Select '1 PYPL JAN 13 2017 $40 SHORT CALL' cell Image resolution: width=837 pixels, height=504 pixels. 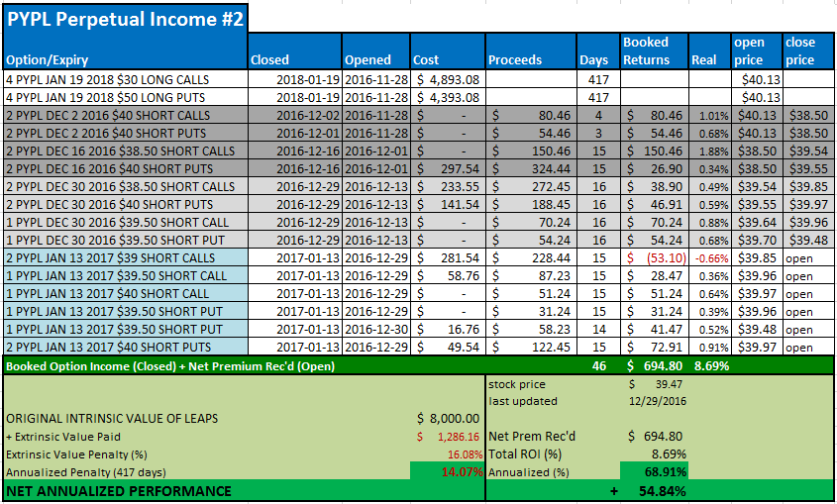[125, 294]
